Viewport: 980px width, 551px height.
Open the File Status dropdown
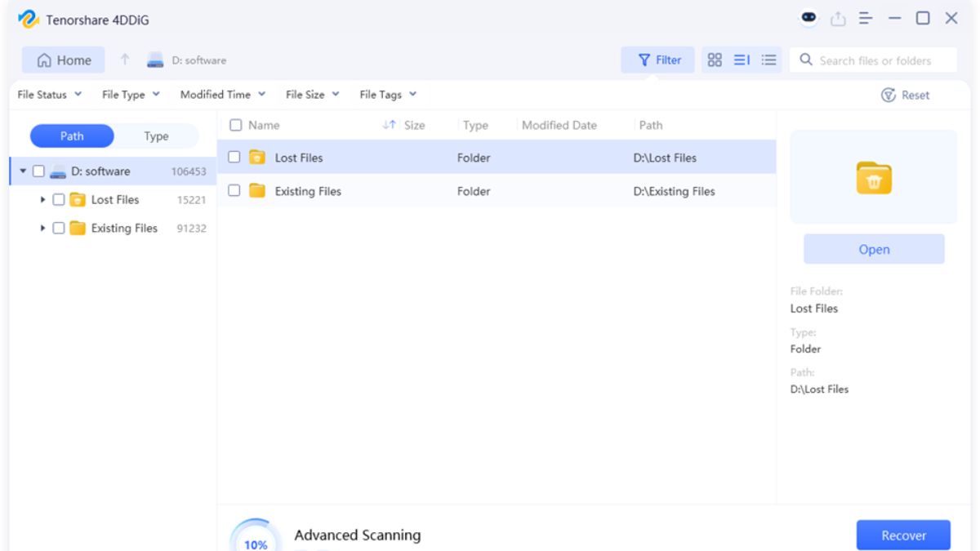(50, 95)
